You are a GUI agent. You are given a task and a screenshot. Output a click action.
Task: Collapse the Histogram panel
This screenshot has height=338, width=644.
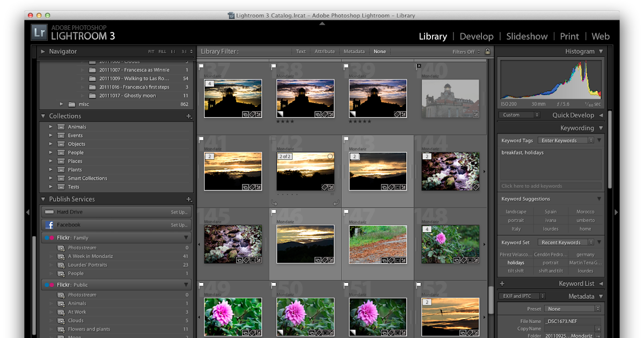click(601, 52)
